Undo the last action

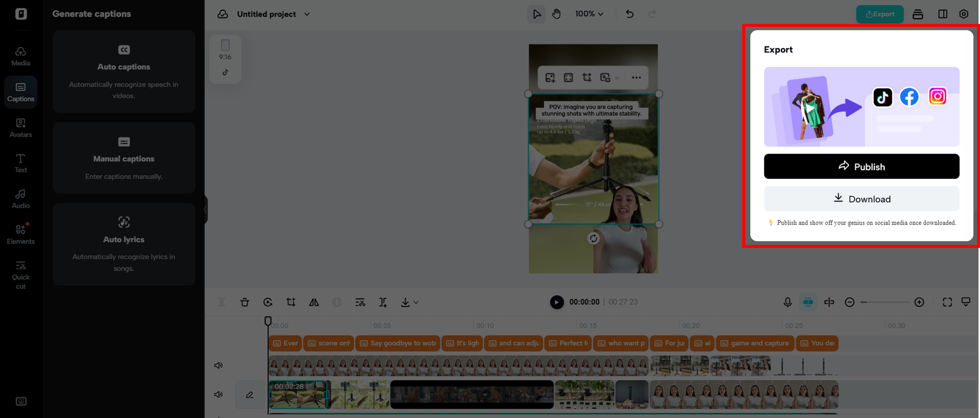630,14
